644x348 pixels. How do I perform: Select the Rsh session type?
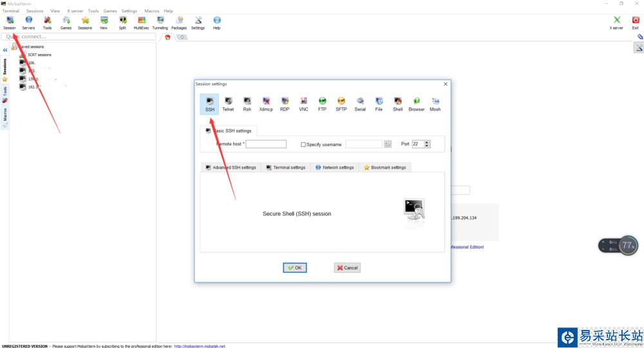[x=247, y=104]
